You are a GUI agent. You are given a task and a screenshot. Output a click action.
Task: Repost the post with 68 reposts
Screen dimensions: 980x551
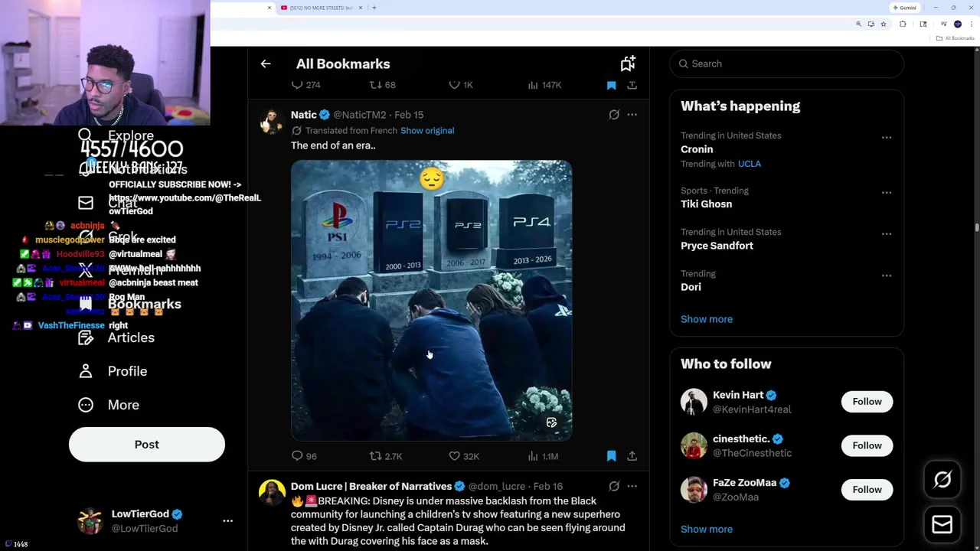point(382,85)
